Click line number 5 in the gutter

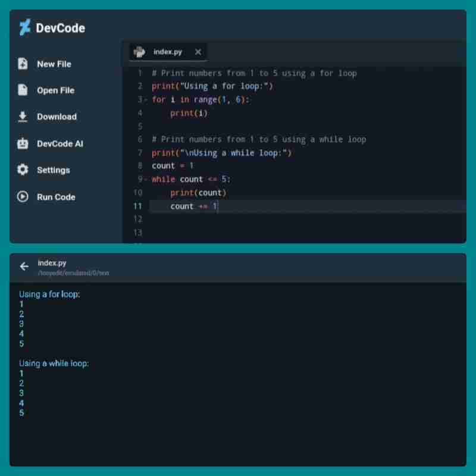[140, 126]
